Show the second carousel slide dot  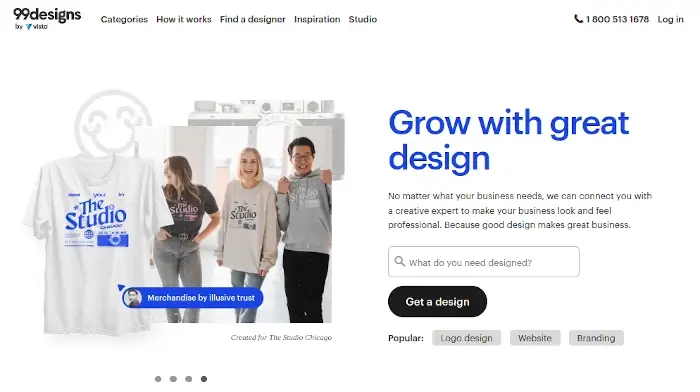point(173,379)
